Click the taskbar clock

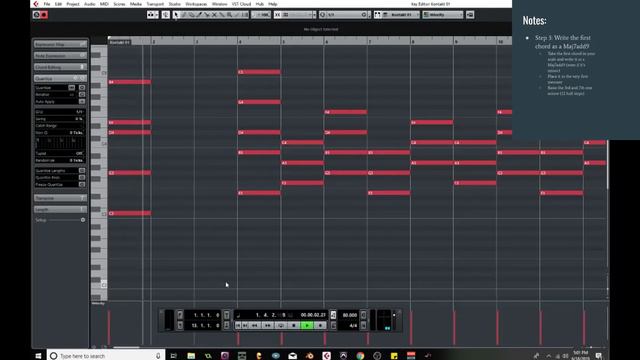(x=580, y=355)
